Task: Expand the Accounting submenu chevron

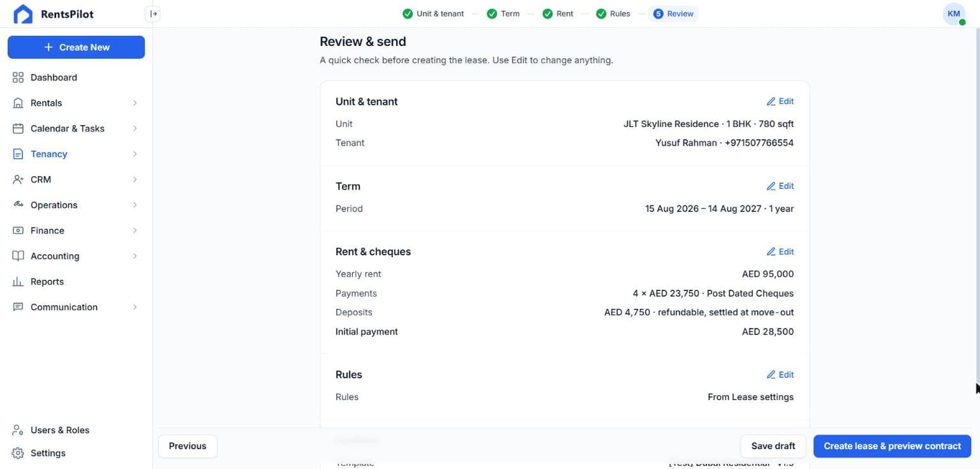Action: (x=135, y=256)
